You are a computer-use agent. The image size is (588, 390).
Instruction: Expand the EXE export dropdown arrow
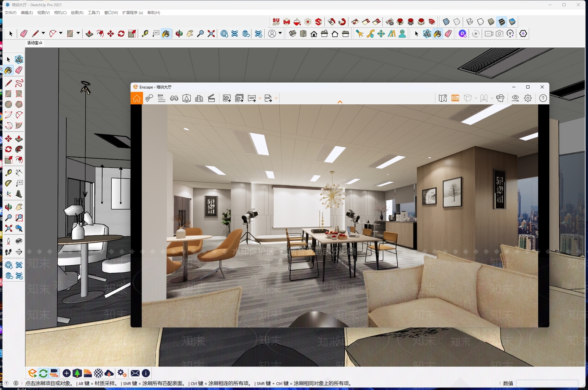276,98
